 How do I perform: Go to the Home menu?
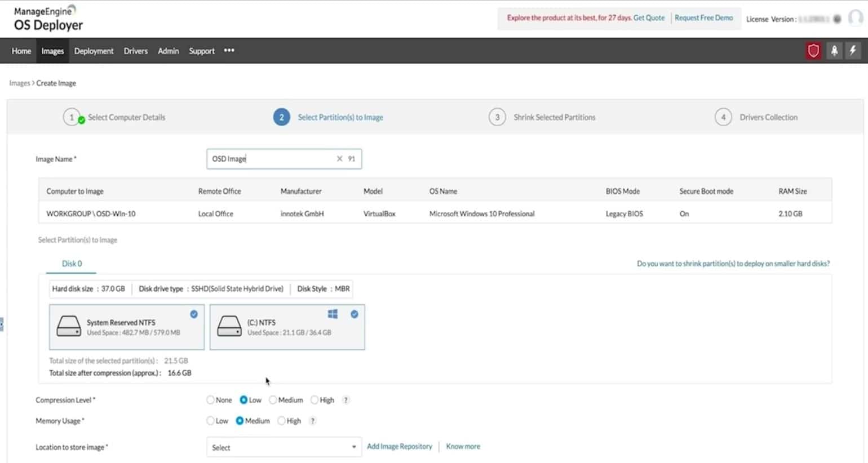(x=21, y=51)
